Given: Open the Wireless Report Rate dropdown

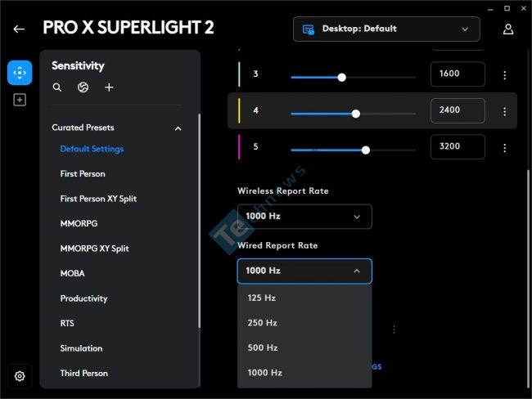Looking at the screenshot, I should (x=304, y=217).
